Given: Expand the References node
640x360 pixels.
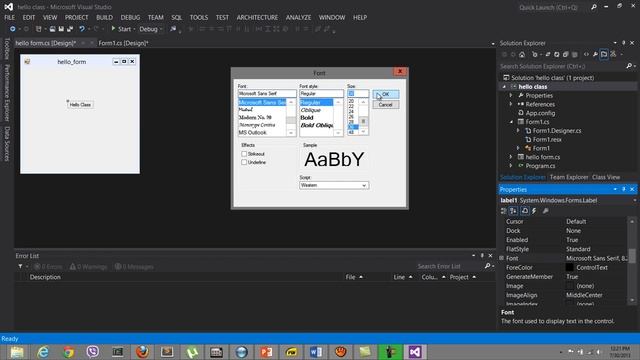Looking at the screenshot, I should click(511, 104).
